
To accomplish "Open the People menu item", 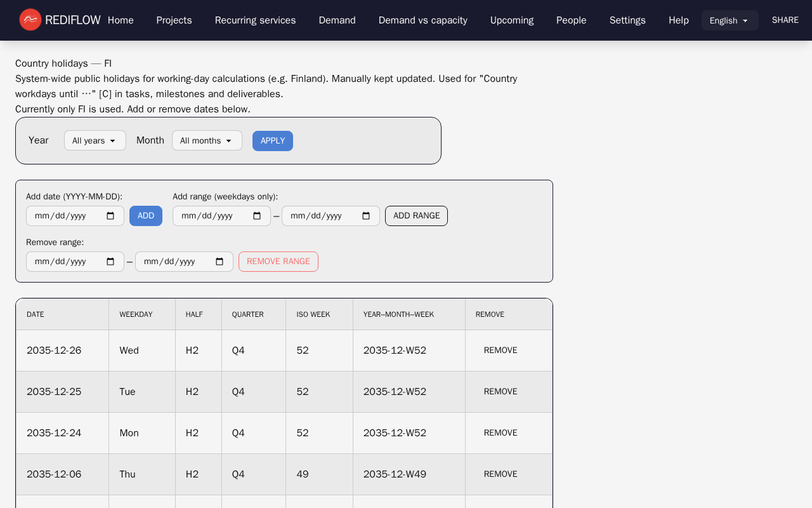I will pos(571,20).
